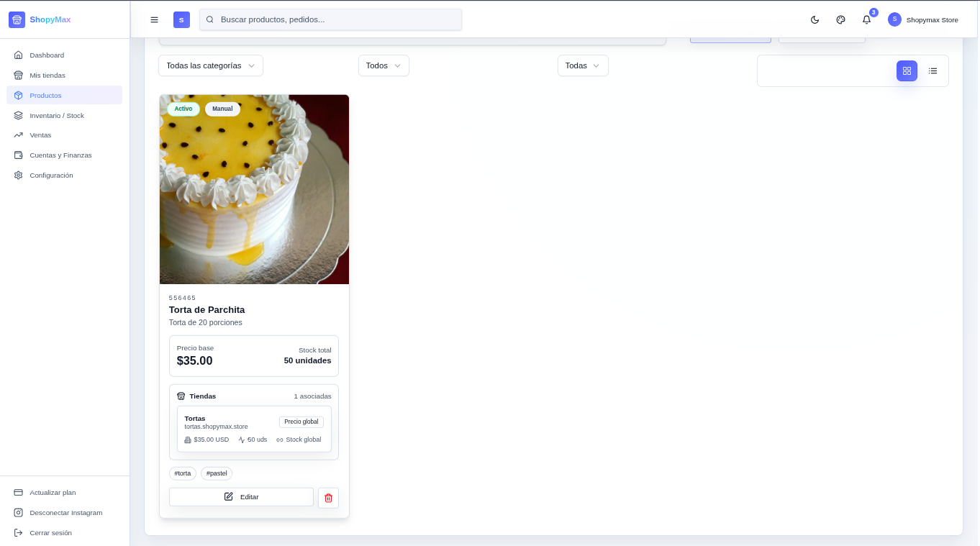Screen dimensions: 980x546
Task: Open Cuentas y Finanzas section
Action: point(60,155)
